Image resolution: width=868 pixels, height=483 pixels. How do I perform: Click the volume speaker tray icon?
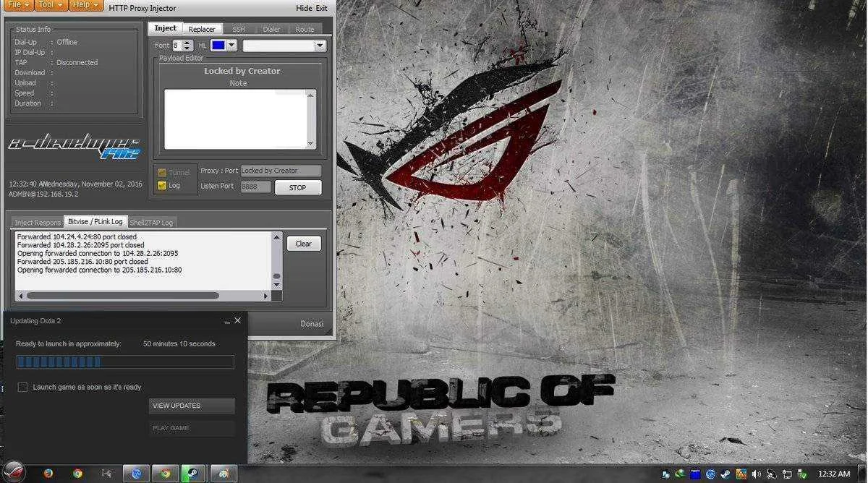(756, 474)
